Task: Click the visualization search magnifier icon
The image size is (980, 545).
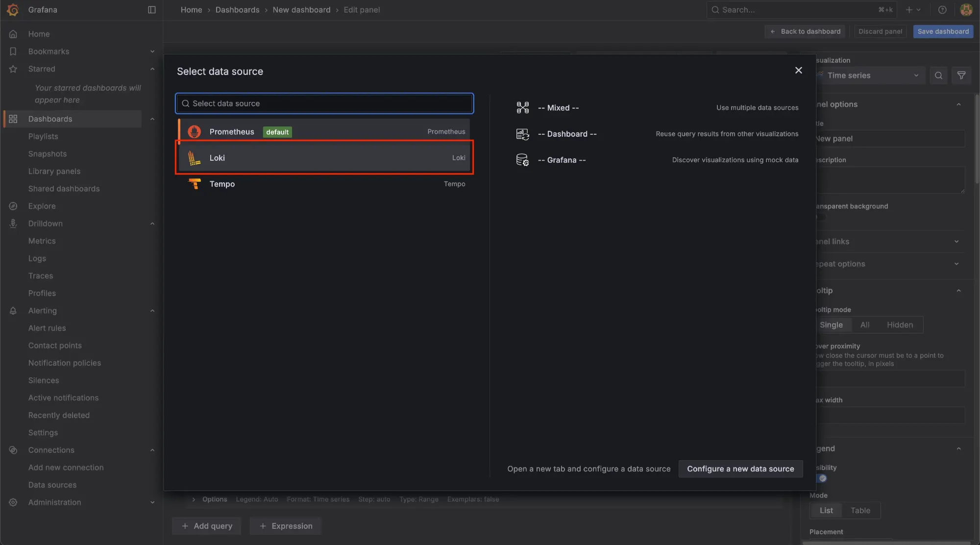Action: pyautogui.click(x=938, y=75)
